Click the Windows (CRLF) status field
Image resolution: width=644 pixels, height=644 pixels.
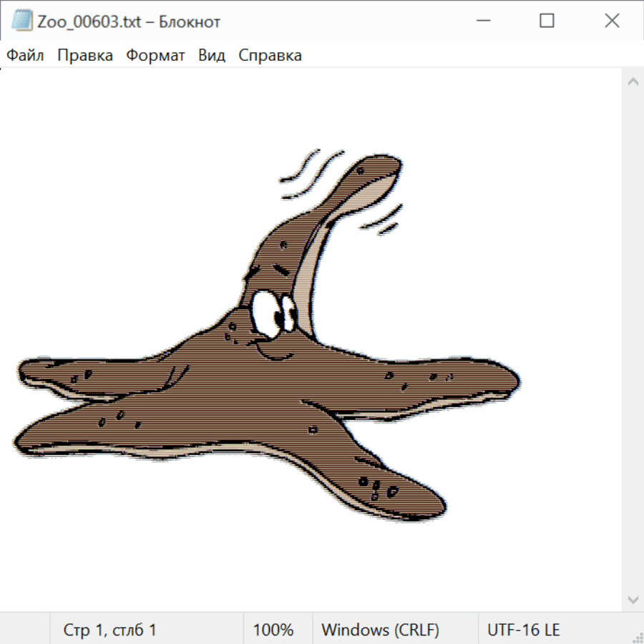380,630
